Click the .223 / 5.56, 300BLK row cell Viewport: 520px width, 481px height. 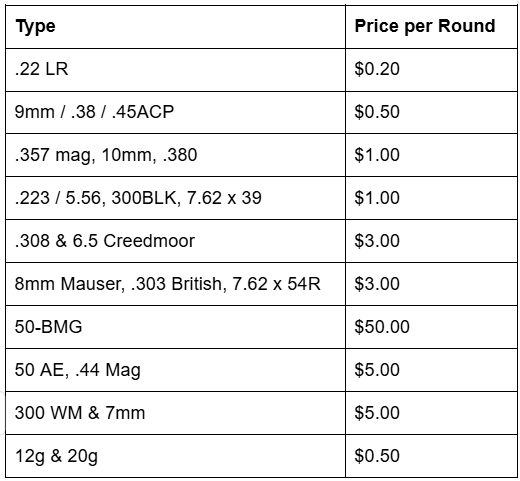[x=175, y=198]
